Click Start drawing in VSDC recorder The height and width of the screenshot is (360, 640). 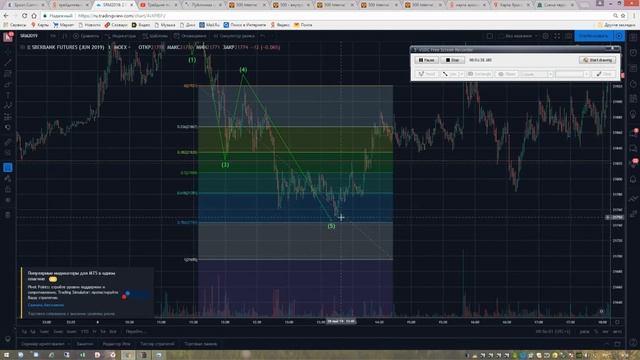[x=597, y=60]
